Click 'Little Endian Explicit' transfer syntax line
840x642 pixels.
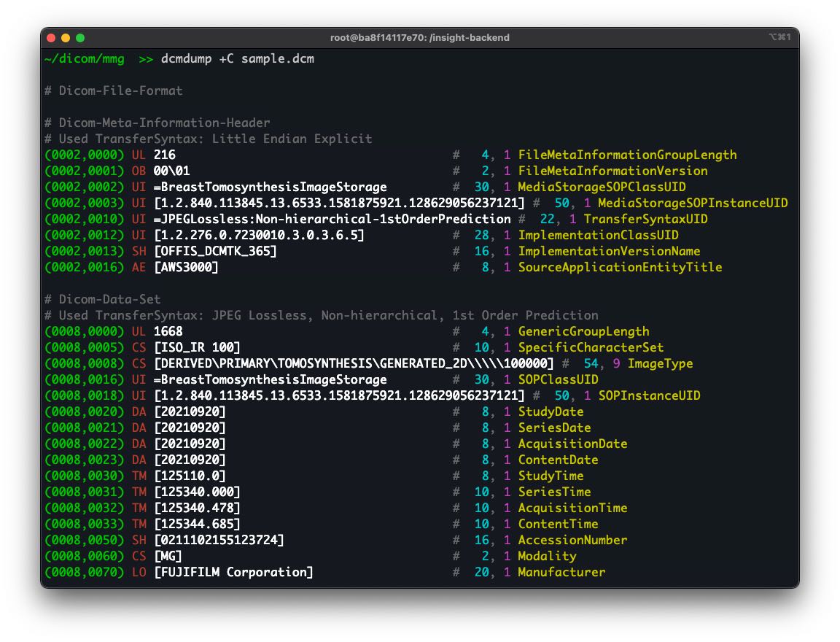[209, 139]
